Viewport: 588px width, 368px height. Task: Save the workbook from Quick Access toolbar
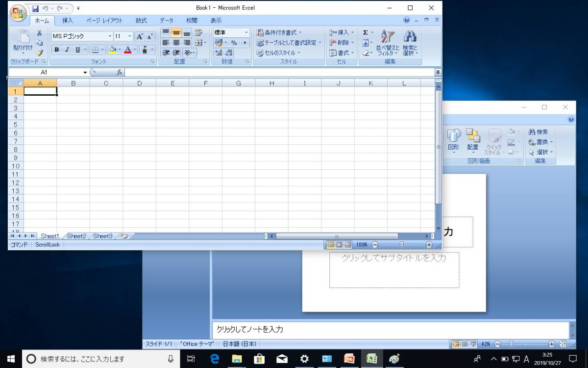pyautogui.click(x=35, y=8)
